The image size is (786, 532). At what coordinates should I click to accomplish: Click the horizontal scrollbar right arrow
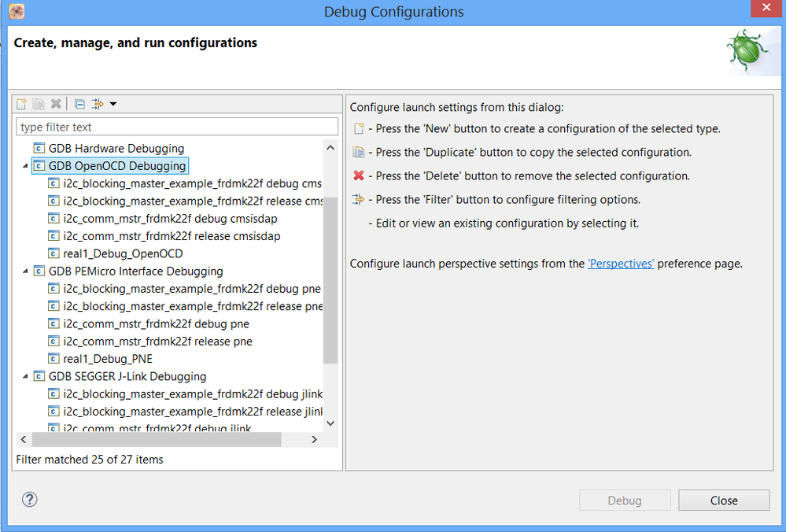[x=314, y=440]
